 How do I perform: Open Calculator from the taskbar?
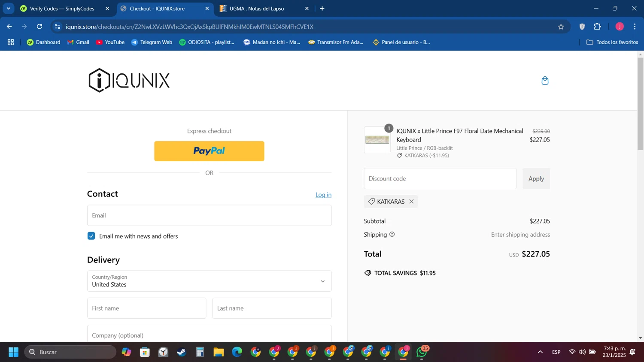click(x=200, y=352)
